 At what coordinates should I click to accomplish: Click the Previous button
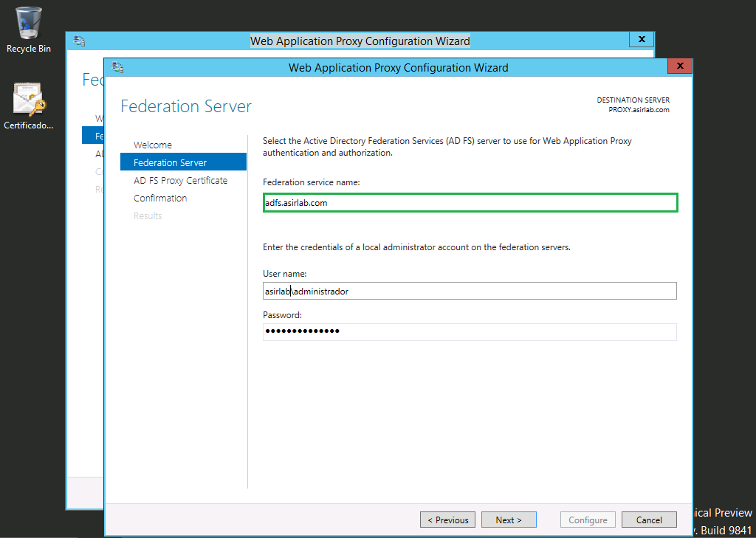pos(447,520)
